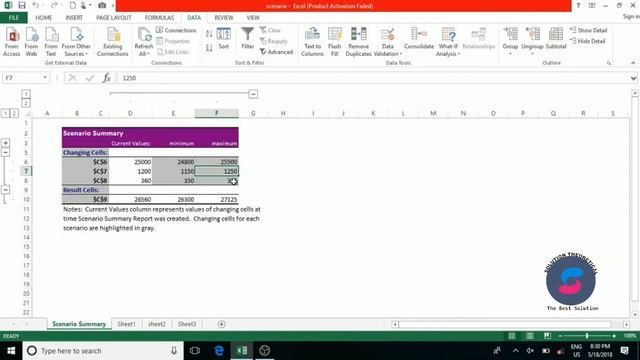The height and width of the screenshot is (360, 640).
Task: Import data From Text
Action: tap(51, 42)
